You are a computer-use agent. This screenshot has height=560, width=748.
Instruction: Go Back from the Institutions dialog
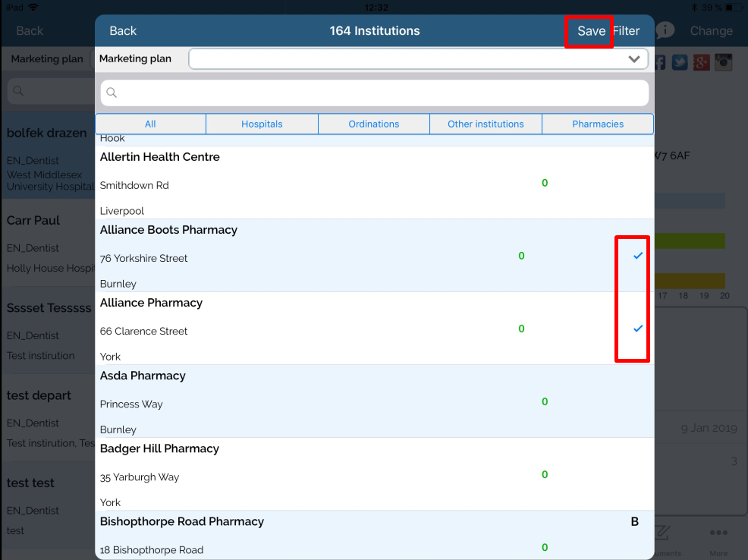(x=123, y=31)
